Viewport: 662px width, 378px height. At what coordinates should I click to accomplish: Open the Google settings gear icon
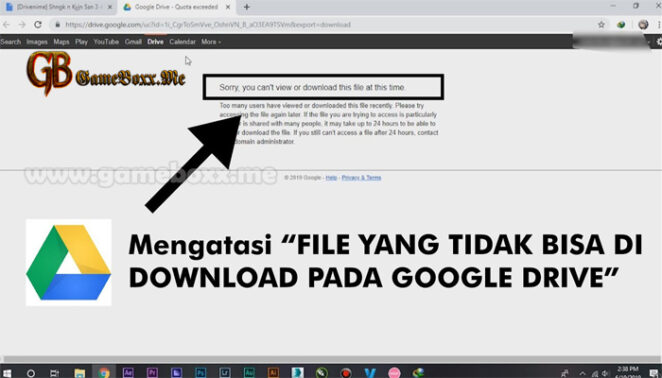(x=659, y=42)
